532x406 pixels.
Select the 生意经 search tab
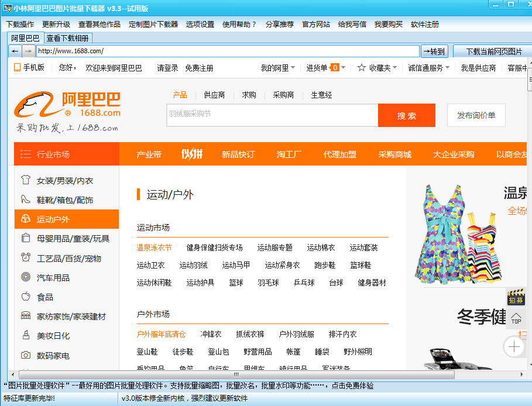point(321,95)
